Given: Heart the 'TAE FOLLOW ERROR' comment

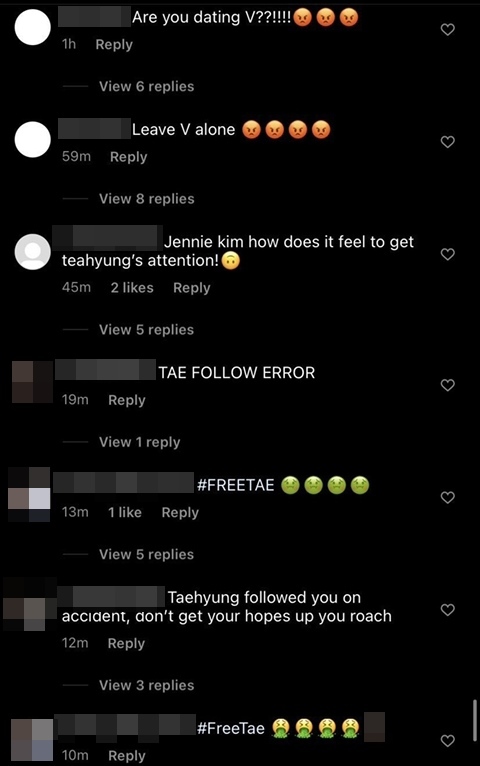Looking at the screenshot, I should 448,385.
